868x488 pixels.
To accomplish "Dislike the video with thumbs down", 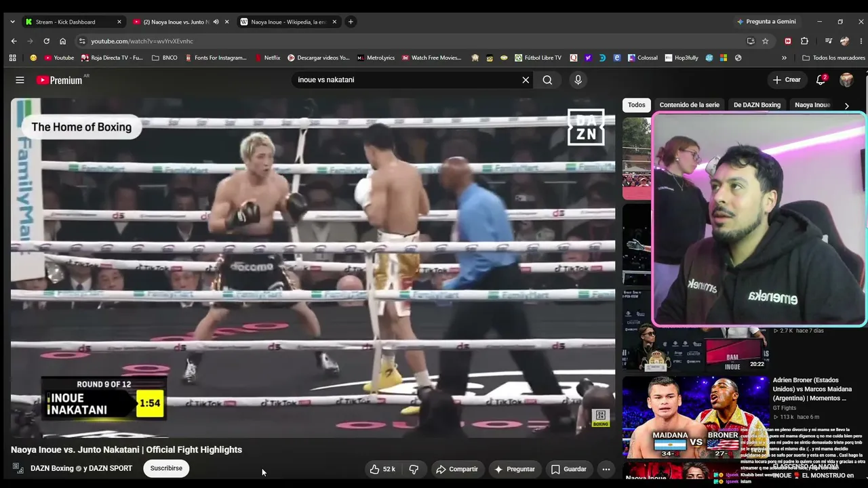I will pos(414,469).
